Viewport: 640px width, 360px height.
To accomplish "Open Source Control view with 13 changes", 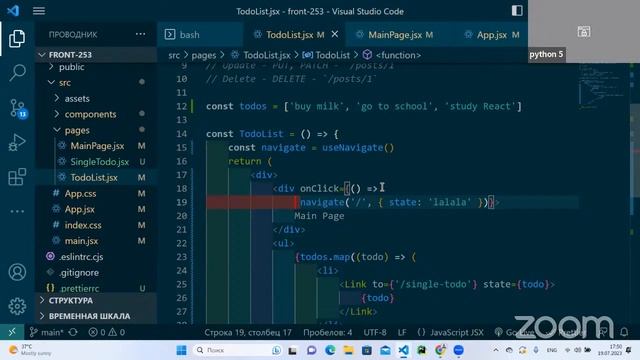I will [x=18, y=109].
